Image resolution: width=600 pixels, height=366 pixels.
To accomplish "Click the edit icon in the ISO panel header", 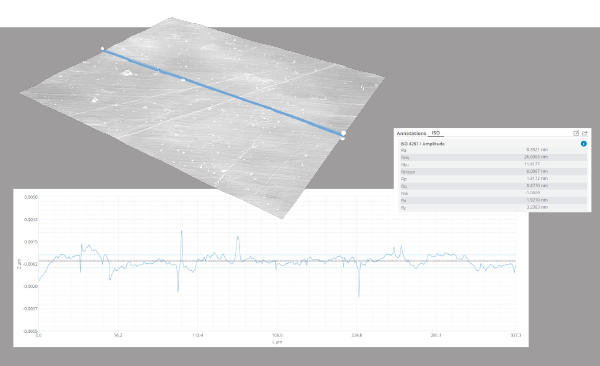I will (x=576, y=133).
